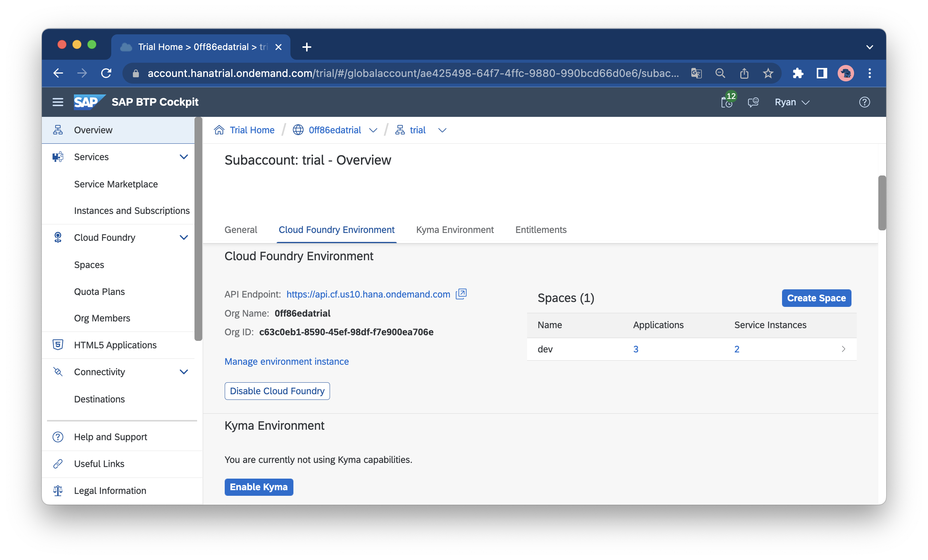This screenshot has width=928, height=560.
Task: Open Manage environment instance link
Action: [x=287, y=361]
